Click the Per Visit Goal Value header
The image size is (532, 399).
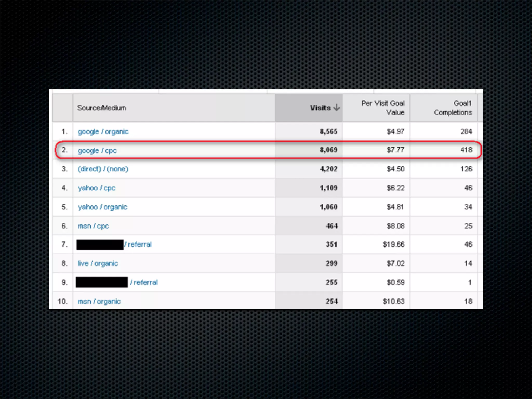[383, 108]
